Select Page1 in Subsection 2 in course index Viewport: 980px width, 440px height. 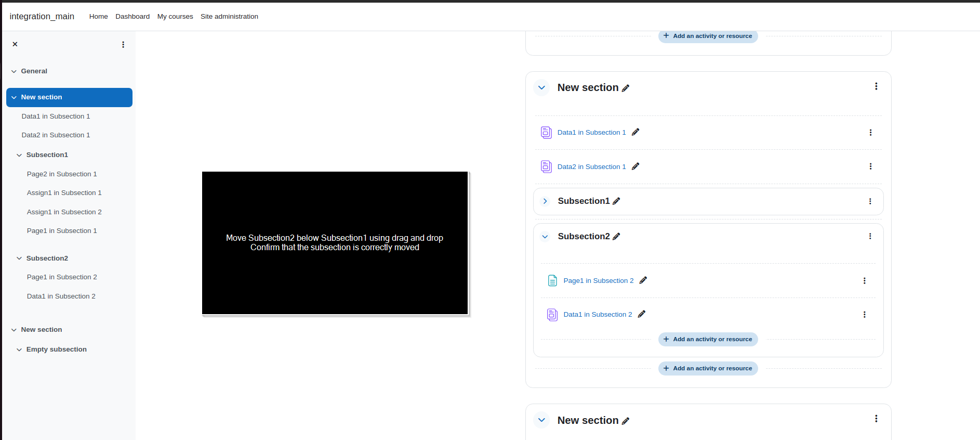(62, 277)
